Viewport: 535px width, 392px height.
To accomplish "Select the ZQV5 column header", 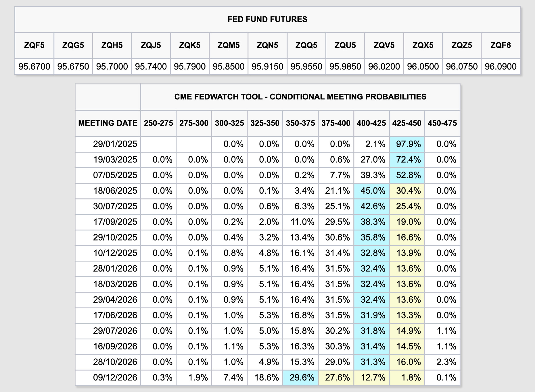I will coord(384,45).
